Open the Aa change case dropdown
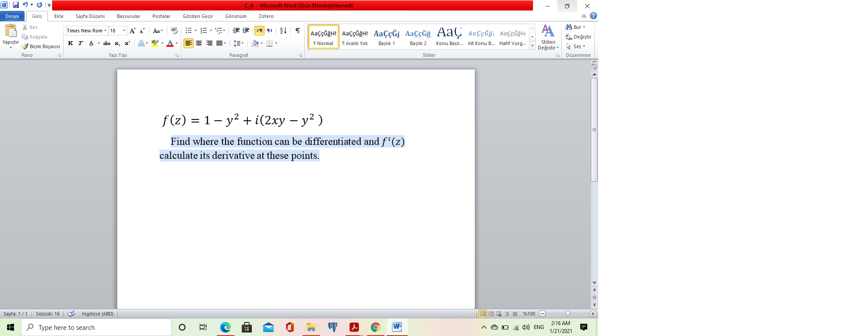Viewport: 868px width, 336px height. click(158, 31)
